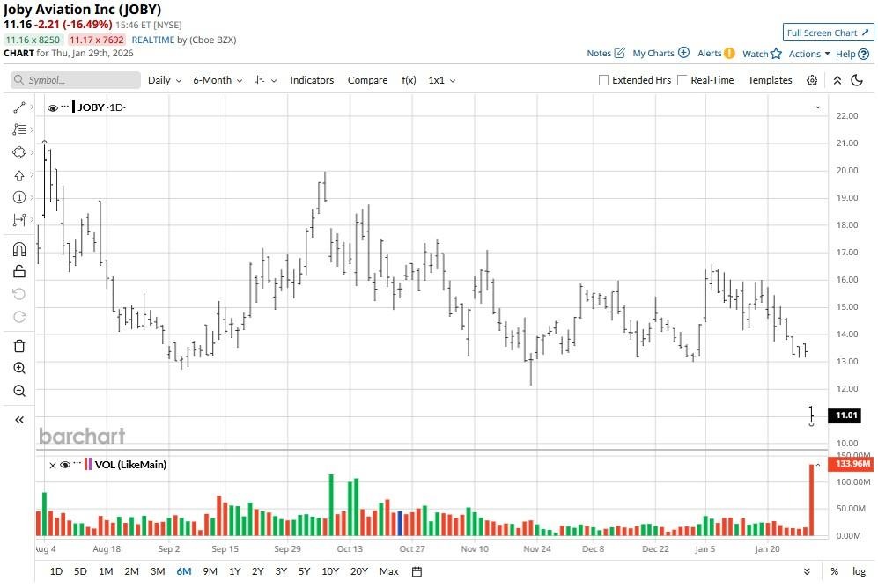
Task: Star the symbol in Watch
Action: [776, 53]
